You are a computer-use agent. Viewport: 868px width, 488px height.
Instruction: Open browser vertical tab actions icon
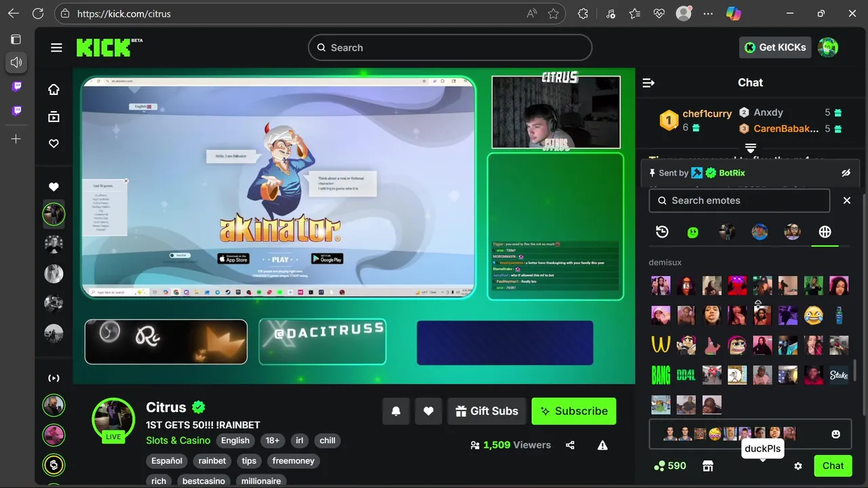pos(16,39)
